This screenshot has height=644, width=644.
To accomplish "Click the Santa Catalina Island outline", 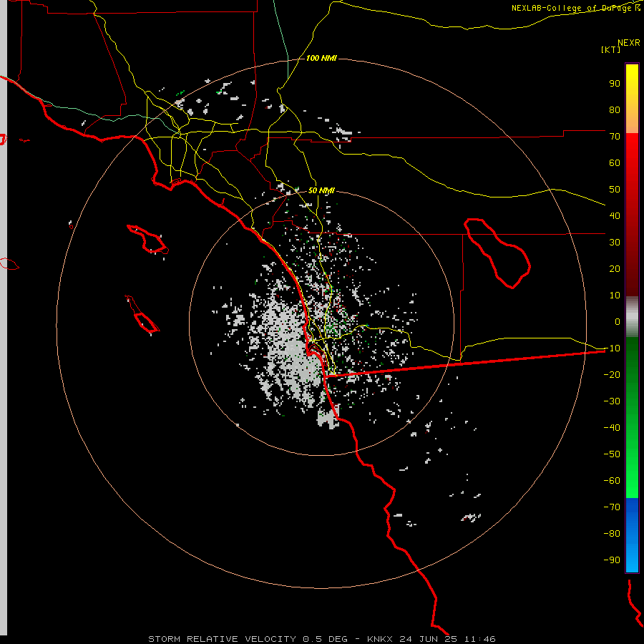I will [148, 239].
